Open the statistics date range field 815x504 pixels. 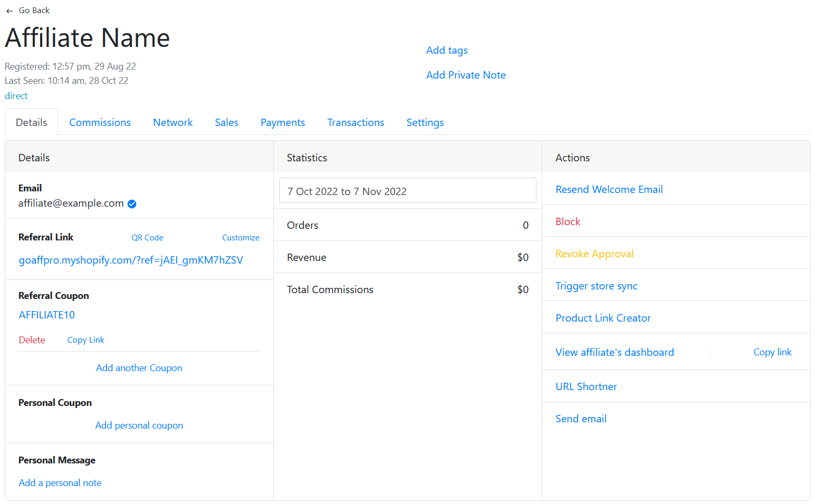407,191
